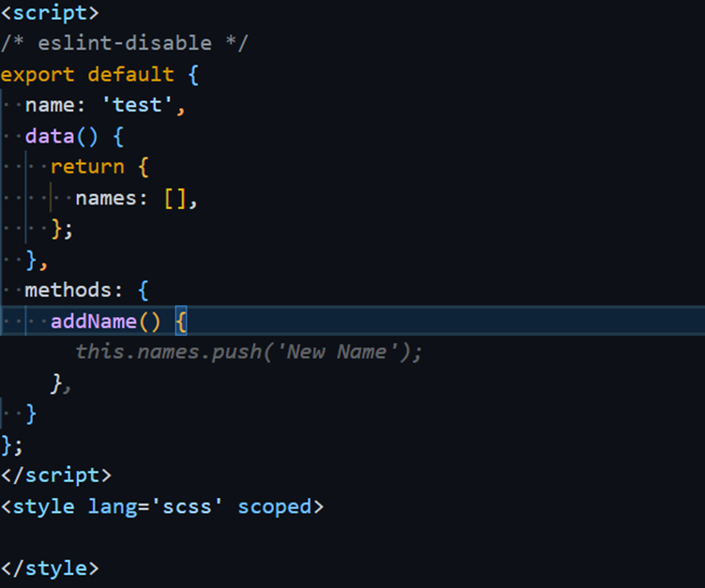Click the 'default' keyword

point(131,75)
